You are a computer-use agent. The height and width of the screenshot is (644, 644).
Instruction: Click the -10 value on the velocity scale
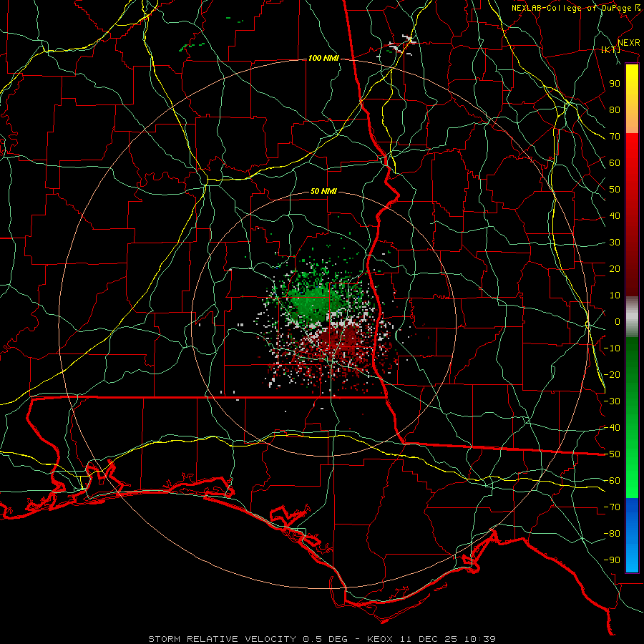(612, 348)
